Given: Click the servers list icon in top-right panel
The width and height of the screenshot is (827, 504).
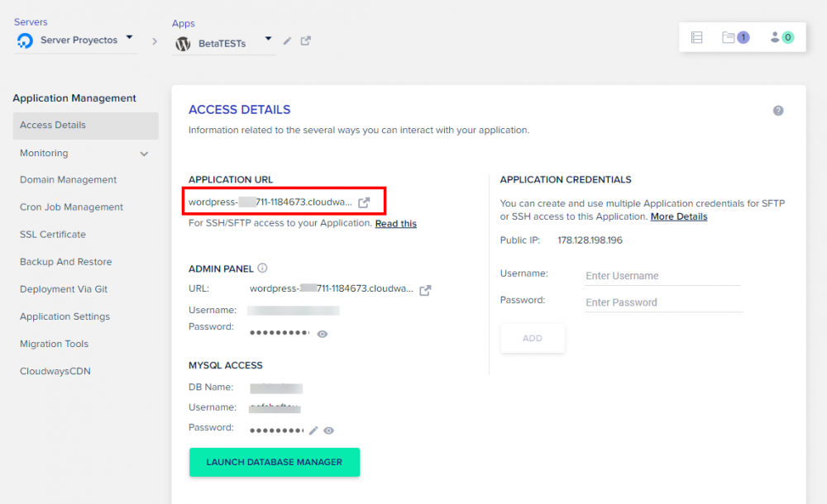Looking at the screenshot, I should coord(696,37).
